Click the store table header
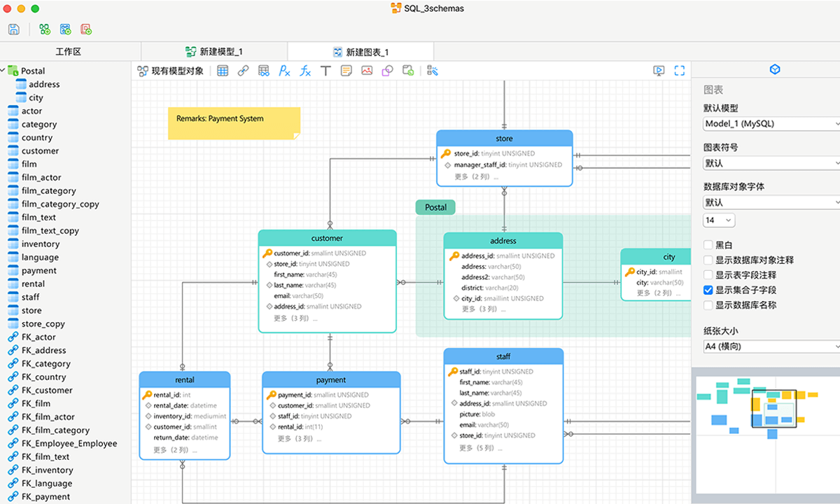Image resolution: width=840 pixels, height=504 pixels. 504,139
